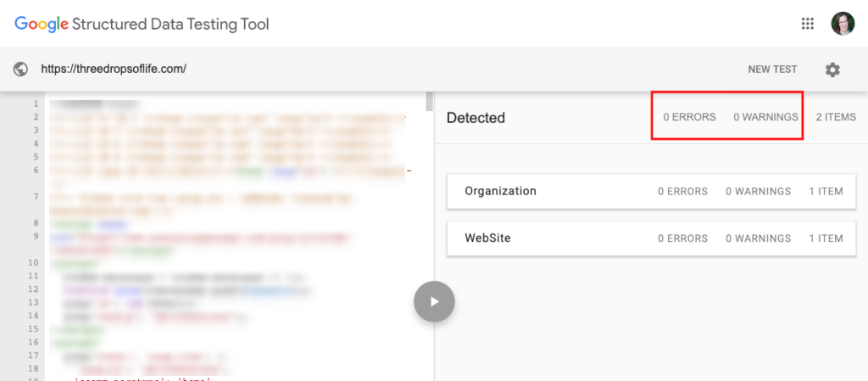Click the 2 ITEMS count
This screenshot has width=868, height=381.
click(836, 117)
